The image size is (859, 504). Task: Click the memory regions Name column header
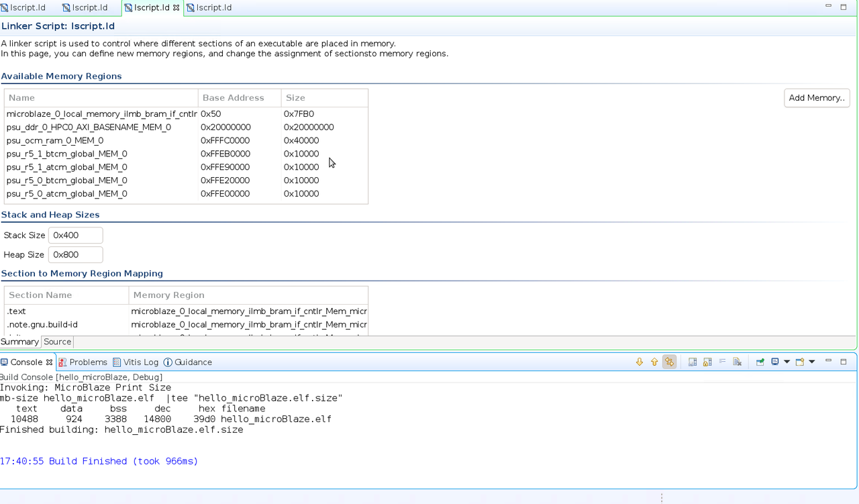tap(101, 97)
